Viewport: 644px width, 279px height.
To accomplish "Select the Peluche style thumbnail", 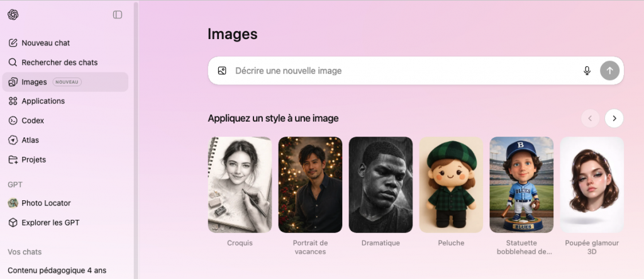I will (451, 185).
